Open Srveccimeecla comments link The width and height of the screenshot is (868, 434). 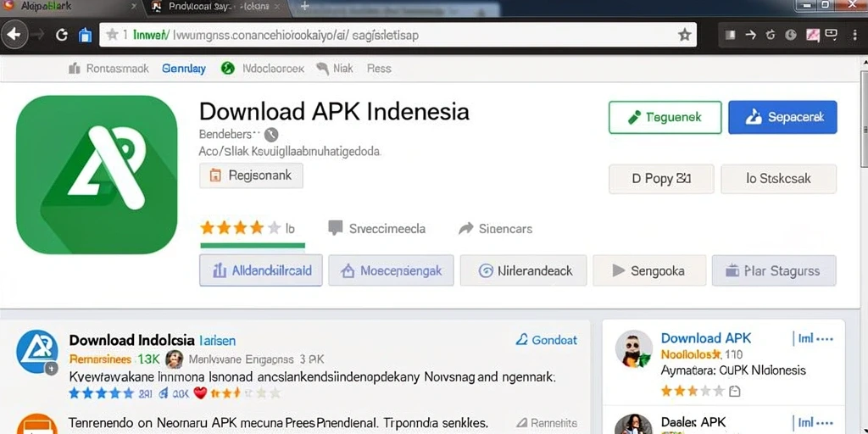click(377, 228)
